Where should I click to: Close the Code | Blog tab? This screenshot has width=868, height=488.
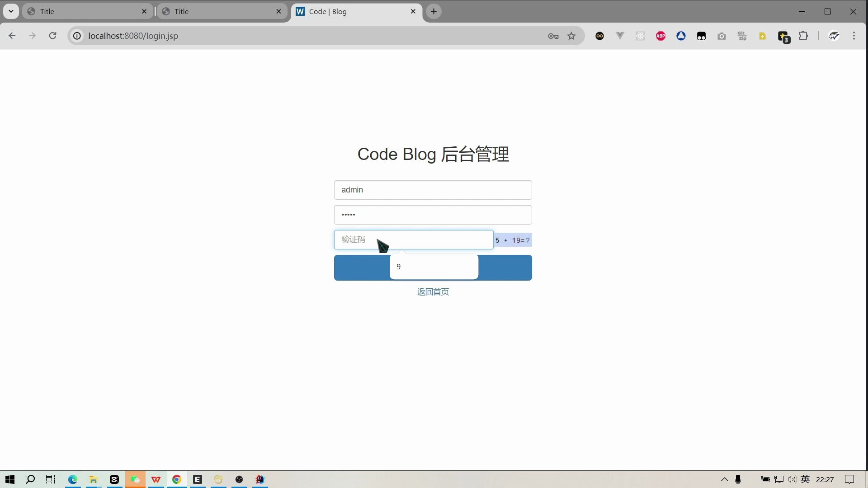pos(413,11)
